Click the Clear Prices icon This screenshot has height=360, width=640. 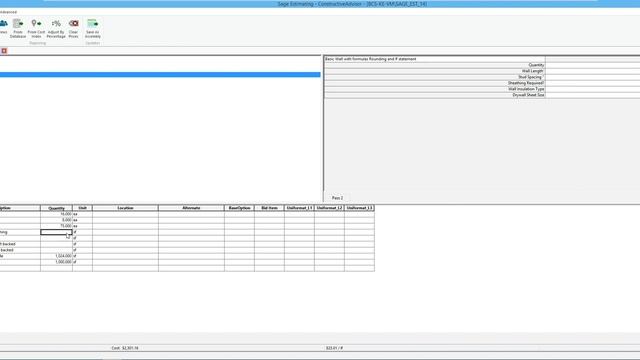73,29
